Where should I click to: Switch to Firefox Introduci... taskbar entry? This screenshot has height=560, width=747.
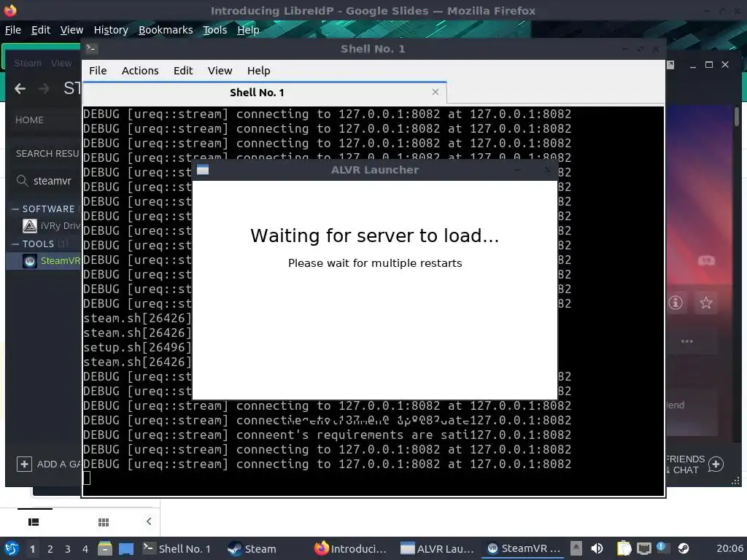[x=352, y=548]
